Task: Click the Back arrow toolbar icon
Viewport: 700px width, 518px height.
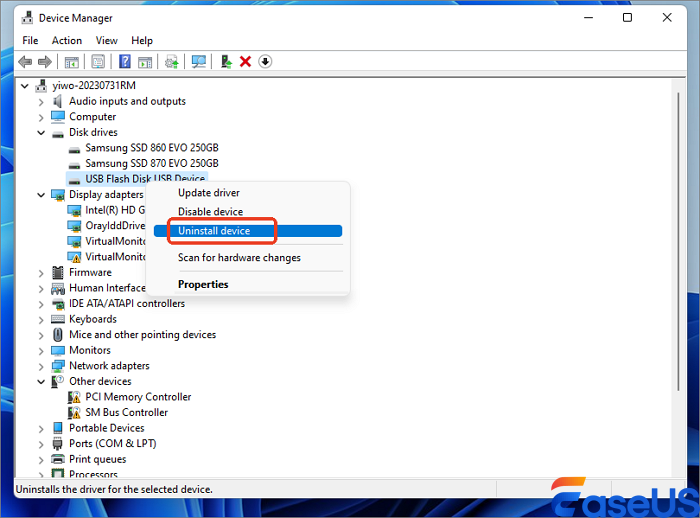Action: pos(25,62)
